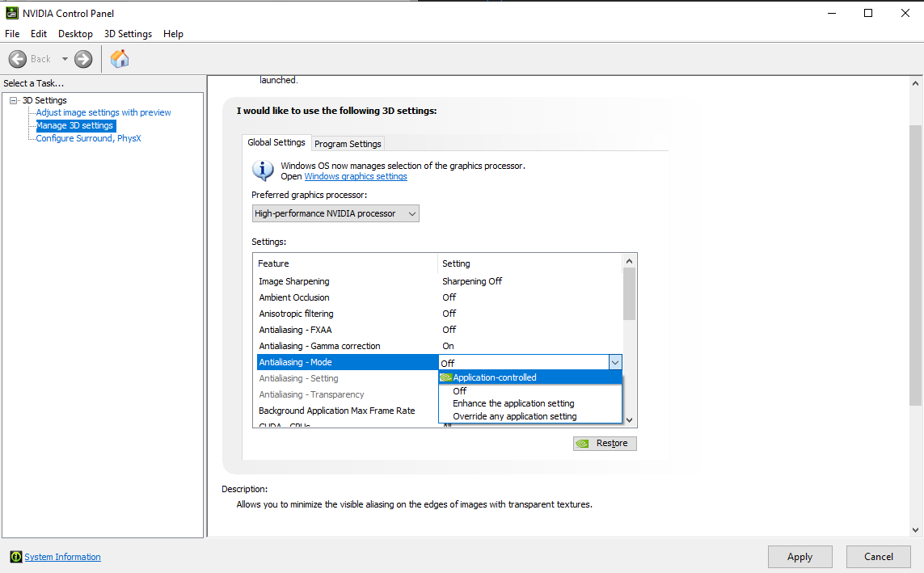The height and width of the screenshot is (573, 924).
Task: Open the 3D Settings menu
Action: pos(128,34)
